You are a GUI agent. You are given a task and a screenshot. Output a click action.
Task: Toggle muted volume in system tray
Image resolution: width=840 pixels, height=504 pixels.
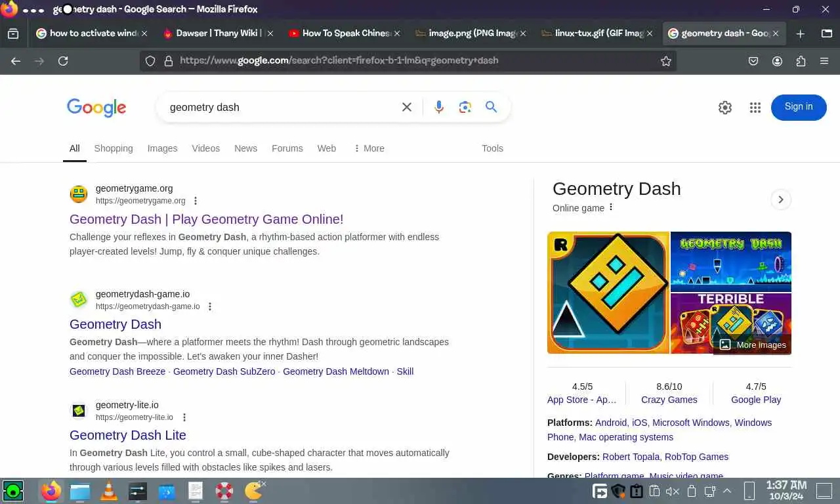pos(673,491)
